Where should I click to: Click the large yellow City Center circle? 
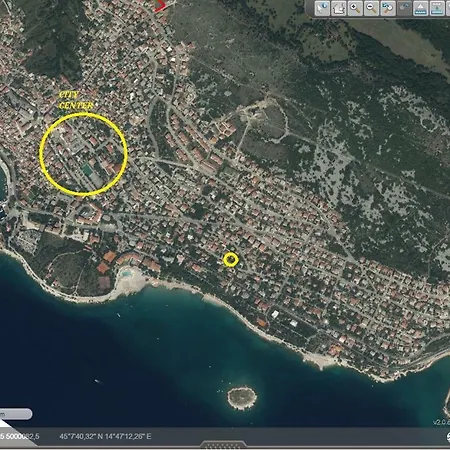(x=83, y=154)
